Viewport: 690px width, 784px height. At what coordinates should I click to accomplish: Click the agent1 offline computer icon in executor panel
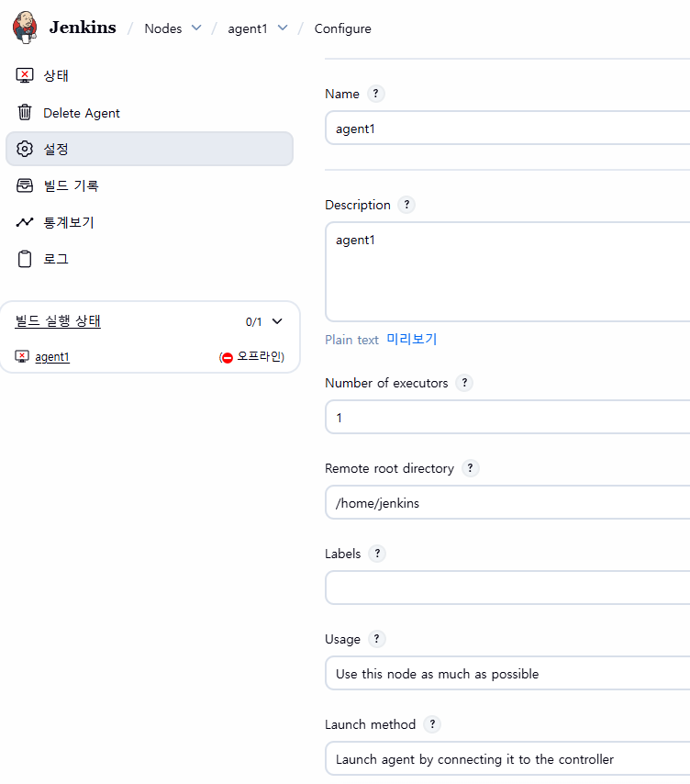click(22, 356)
